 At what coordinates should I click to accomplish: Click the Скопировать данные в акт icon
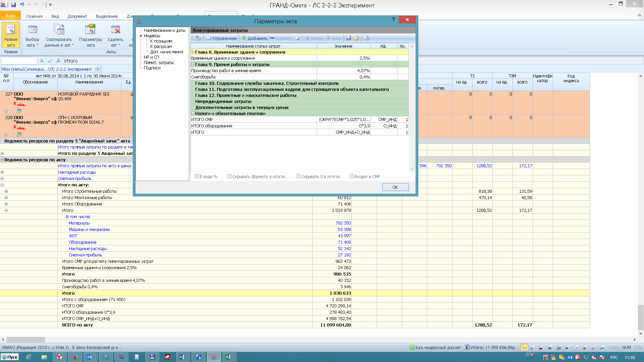(x=58, y=35)
